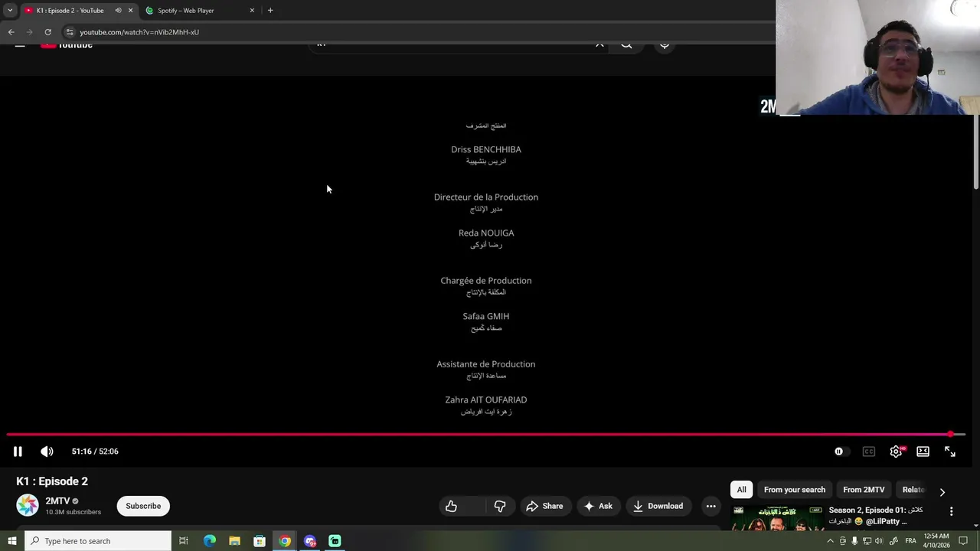Enter full screen mode
Image resolution: width=980 pixels, height=551 pixels.
pos(950,452)
